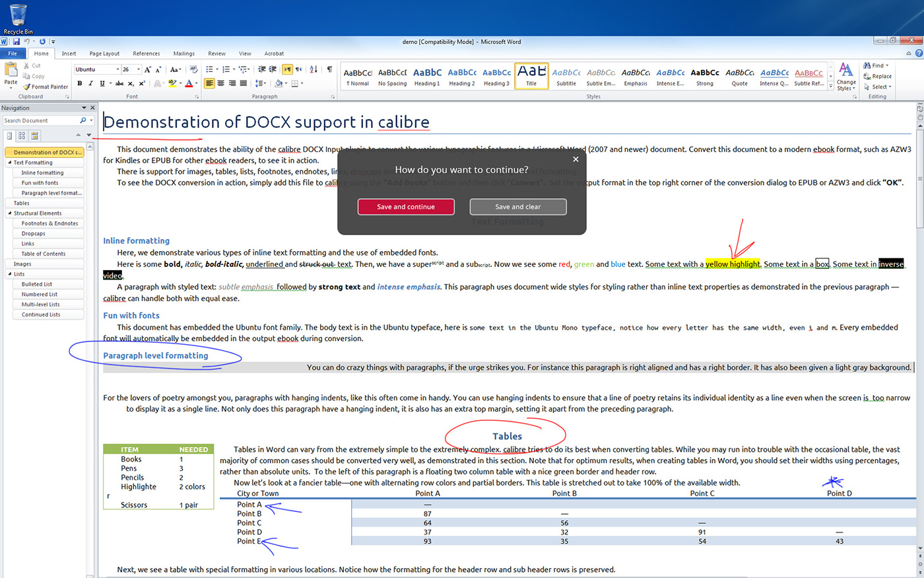
Task: Toggle Justify alignment
Action: (x=244, y=83)
